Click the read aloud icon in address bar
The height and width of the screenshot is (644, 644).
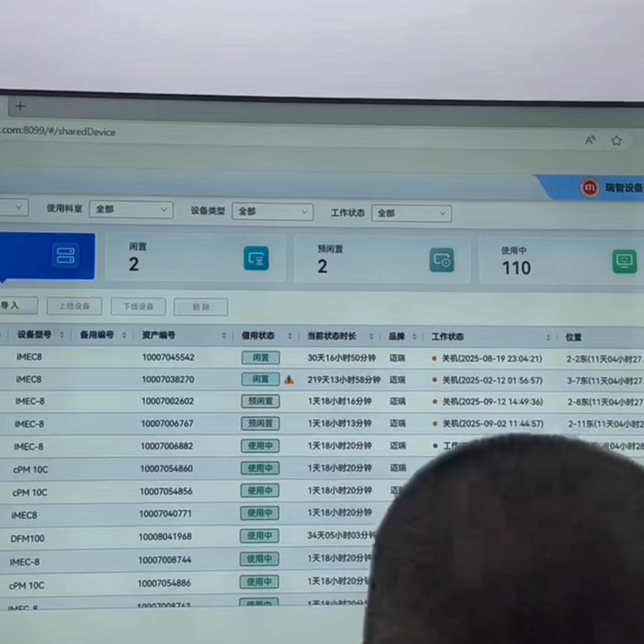pyautogui.click(x=590, y=140)
